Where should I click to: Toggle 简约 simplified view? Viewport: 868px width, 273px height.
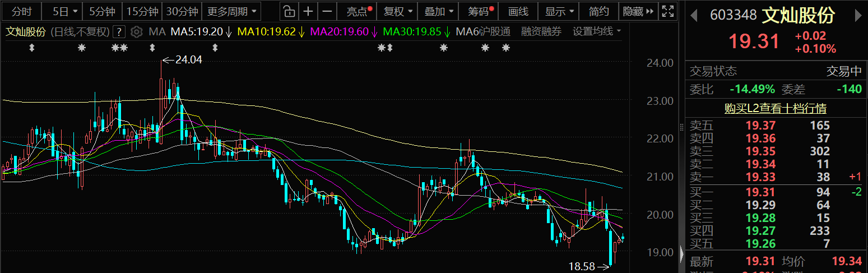coord(599,11)
